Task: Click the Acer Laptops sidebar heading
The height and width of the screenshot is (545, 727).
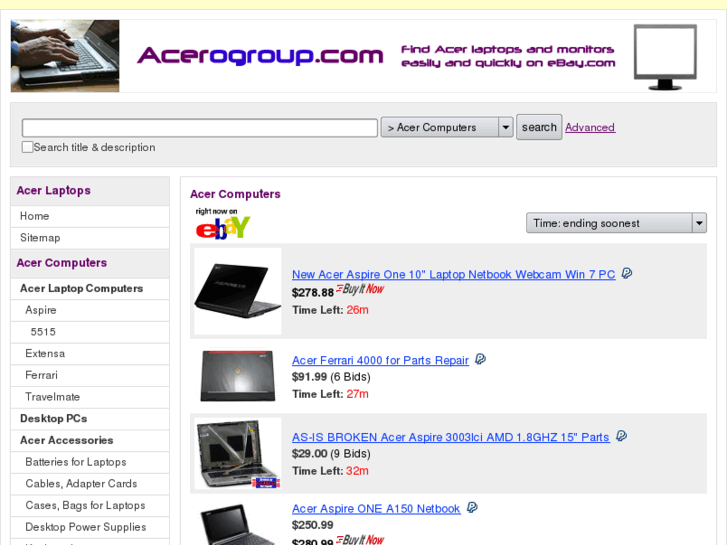Action: tap(53, 191)
